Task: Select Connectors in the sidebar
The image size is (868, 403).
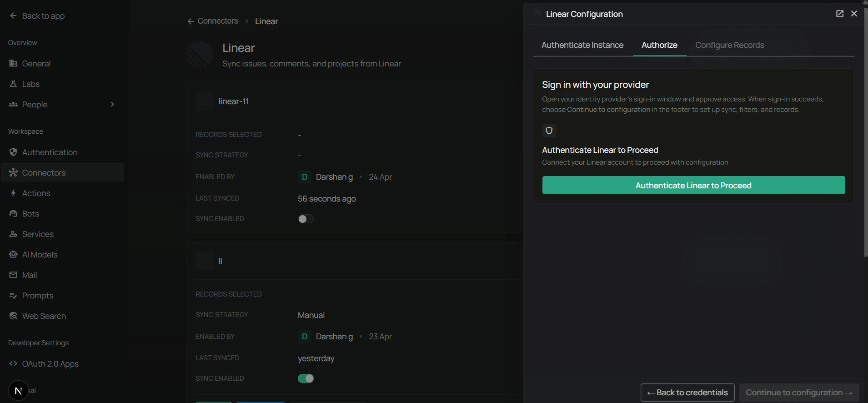Action: [63, 172]
